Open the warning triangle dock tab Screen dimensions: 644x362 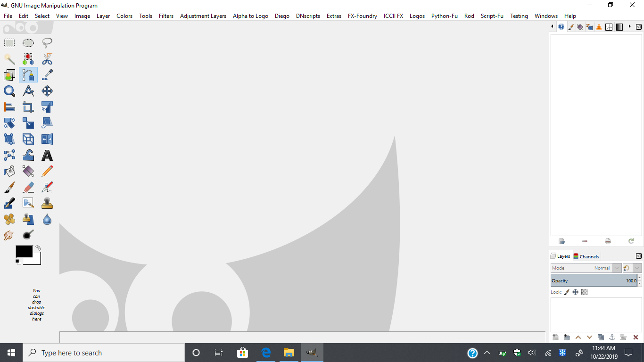tap(599, 27)
